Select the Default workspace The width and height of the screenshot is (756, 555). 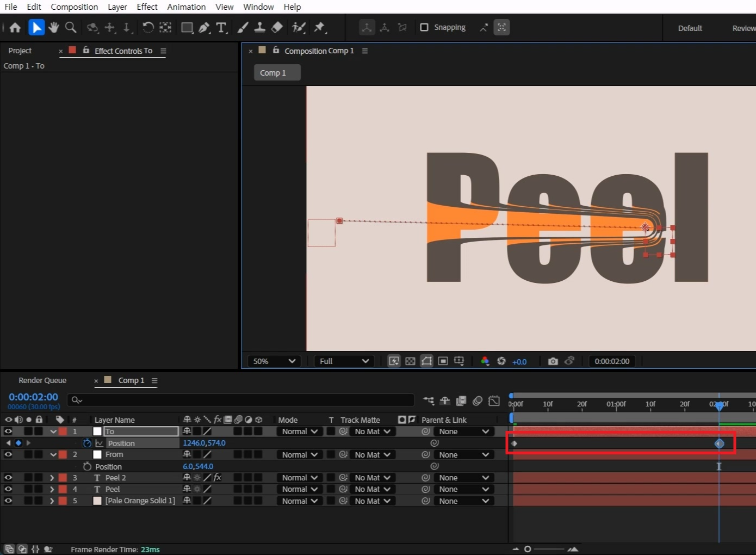click(690, 28)
